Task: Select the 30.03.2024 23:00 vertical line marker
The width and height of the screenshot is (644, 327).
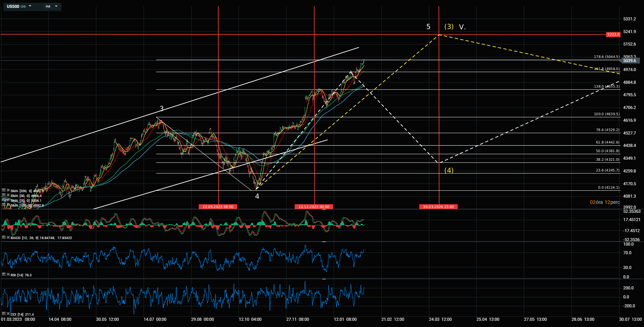Action: click(438, 207)
